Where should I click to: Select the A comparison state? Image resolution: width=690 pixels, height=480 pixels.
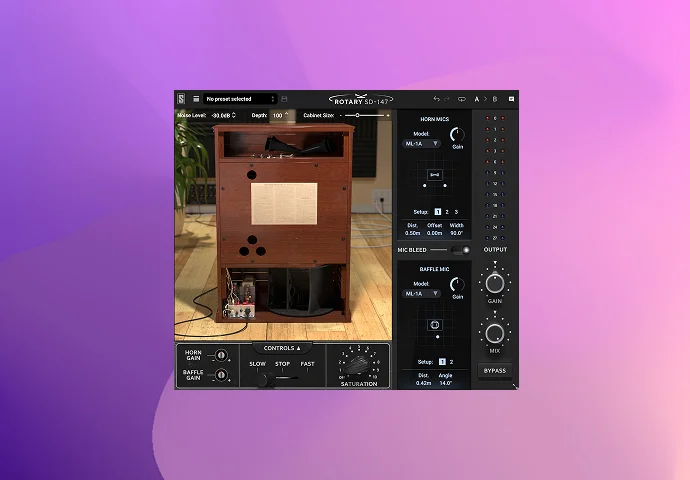[477, 99]
